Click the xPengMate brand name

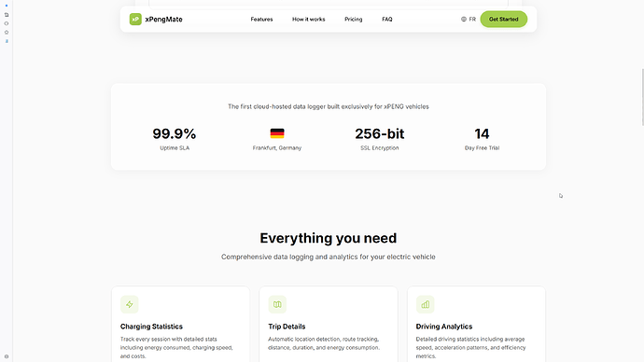(x=163, y=20)
